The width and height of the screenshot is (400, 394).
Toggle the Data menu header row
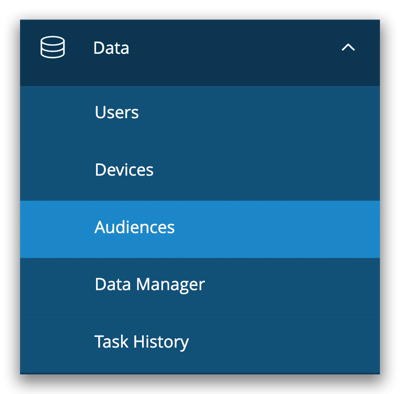(200, 53)
